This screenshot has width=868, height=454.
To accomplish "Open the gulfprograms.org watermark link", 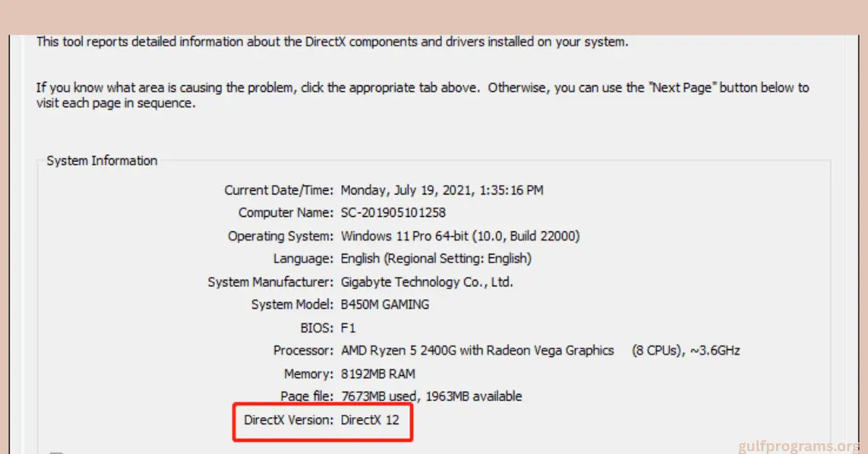I will [x=798, y=445].
